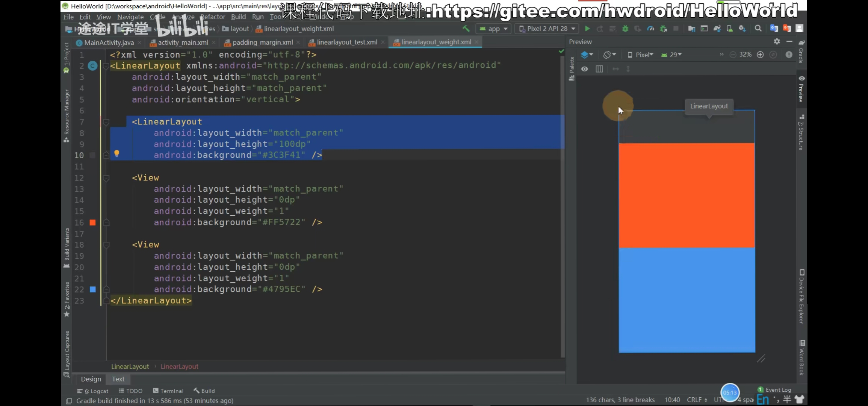Image resolution: width=868 pixels, height=406 pixels.
Task: Switch to the Design view button
Action: (x=91, y=379)
